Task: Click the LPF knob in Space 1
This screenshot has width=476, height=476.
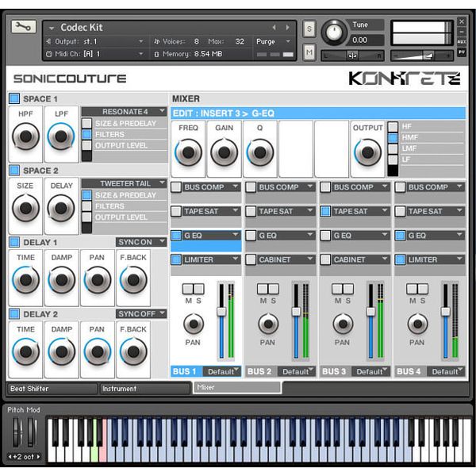Action: click(x=61, y=136)
